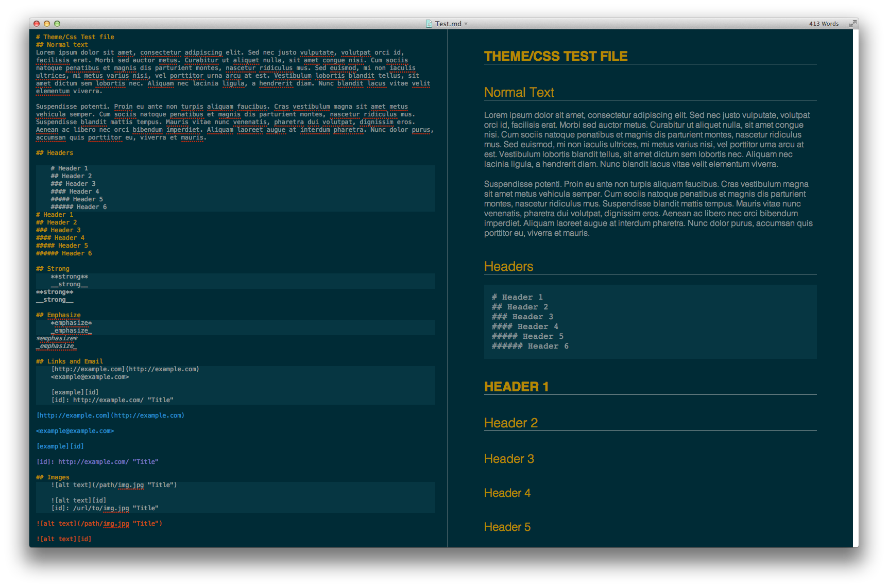Click the bold __strong__ line in editor

coord(55,300)
